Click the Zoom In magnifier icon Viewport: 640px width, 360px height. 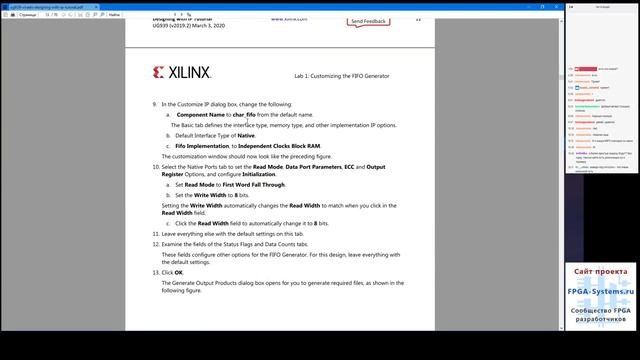102,15
